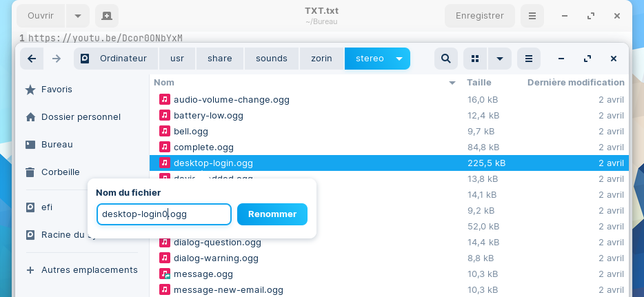
Task: Click the forward navigation arrow
Action: [x=57, y=59]
